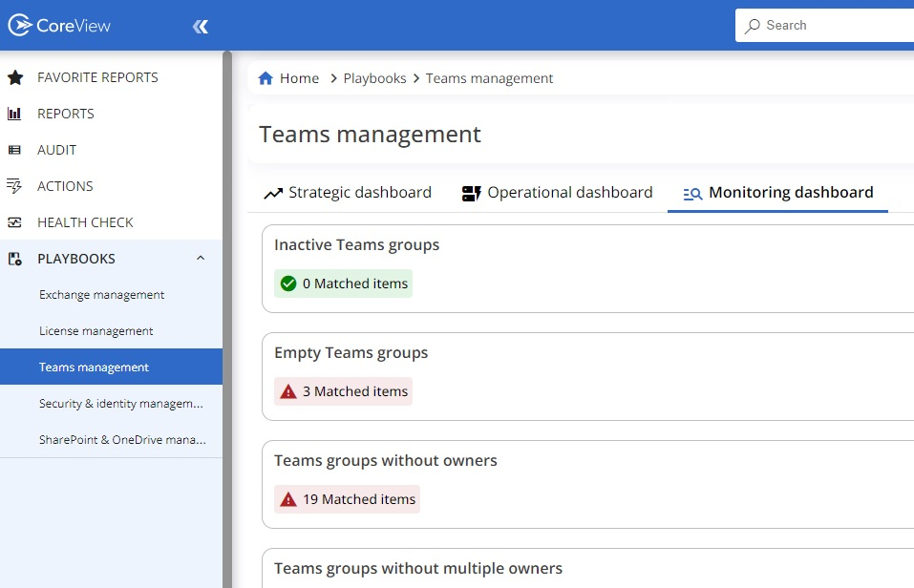Go to Playbooks via breadcrumb

click(x=374, y=78)
